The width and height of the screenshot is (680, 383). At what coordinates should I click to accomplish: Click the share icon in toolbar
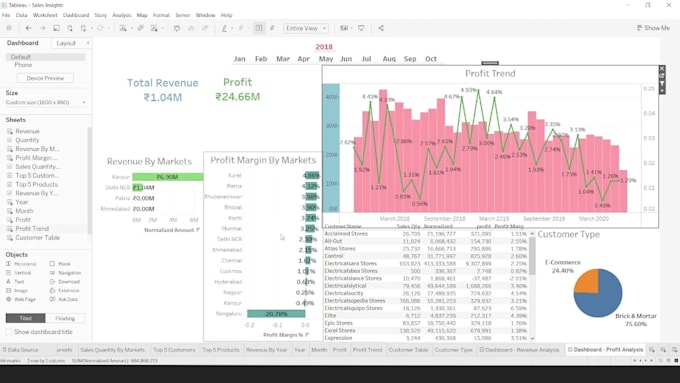click(381, 28)
